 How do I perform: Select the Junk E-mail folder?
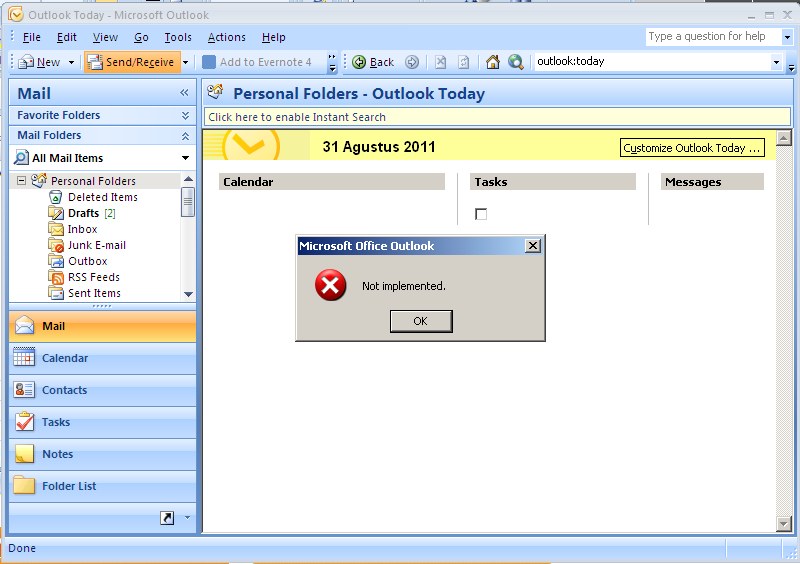pos(96,245)
